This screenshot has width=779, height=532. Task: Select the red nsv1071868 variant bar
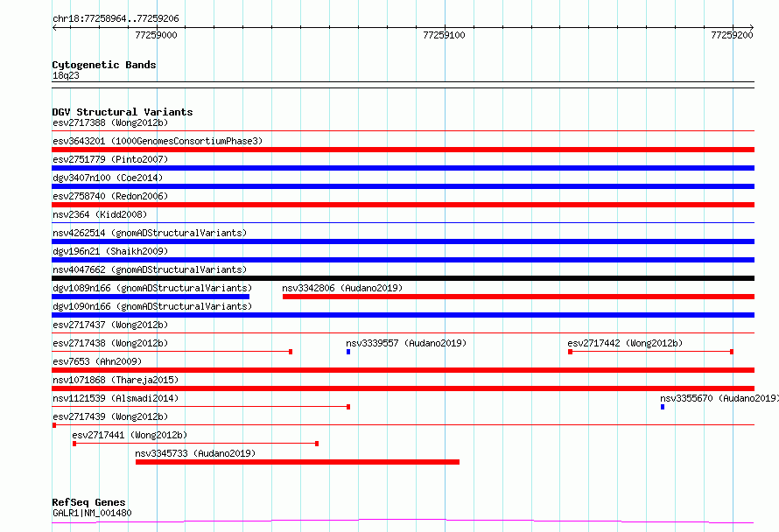(403, 388)
